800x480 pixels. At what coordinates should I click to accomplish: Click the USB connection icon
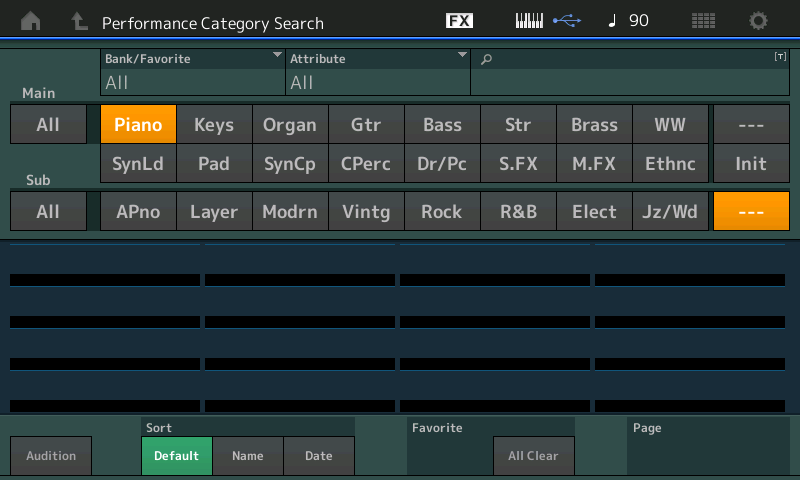click(x=566, y=21)
